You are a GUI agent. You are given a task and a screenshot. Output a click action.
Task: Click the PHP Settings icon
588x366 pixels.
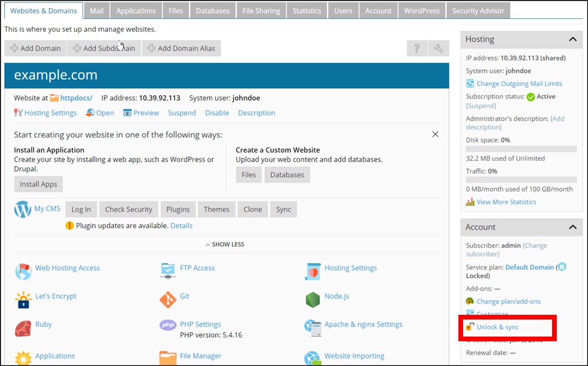coord(168,325)
